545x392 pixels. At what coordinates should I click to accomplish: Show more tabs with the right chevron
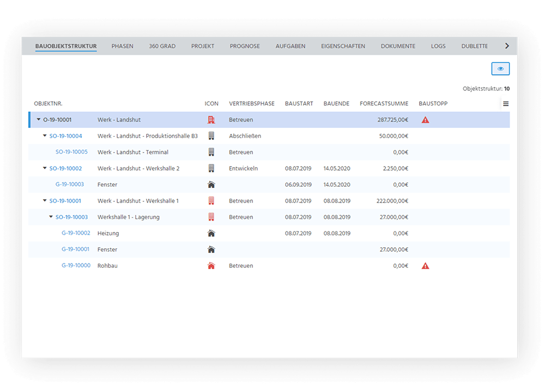click(507, 46)
